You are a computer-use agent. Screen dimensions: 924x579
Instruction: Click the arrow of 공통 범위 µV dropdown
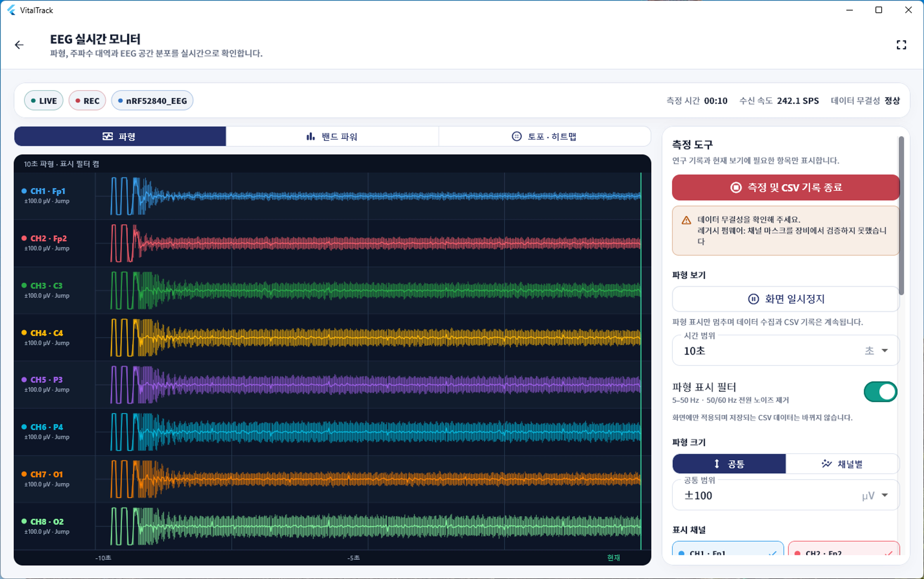pos(885,495)
